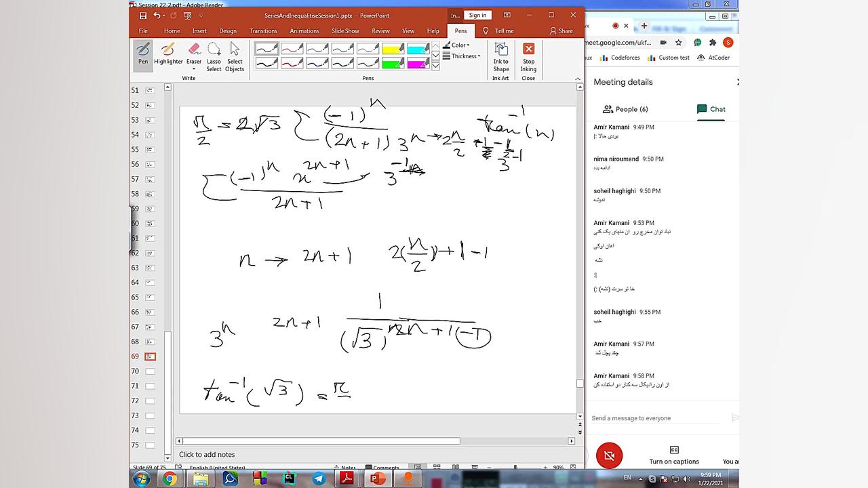Toggle the Notes pane in status bar
This screenshot has height=488, width=868.
coord(344,467)
